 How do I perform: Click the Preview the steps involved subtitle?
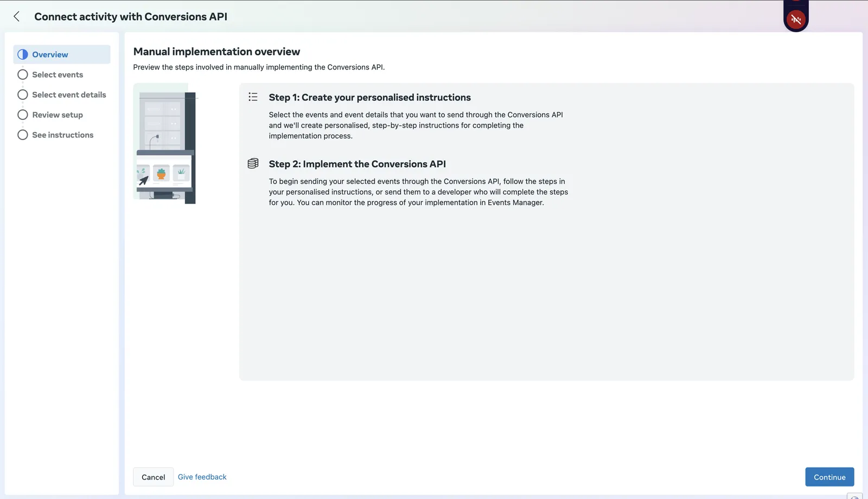click(259, 67)
